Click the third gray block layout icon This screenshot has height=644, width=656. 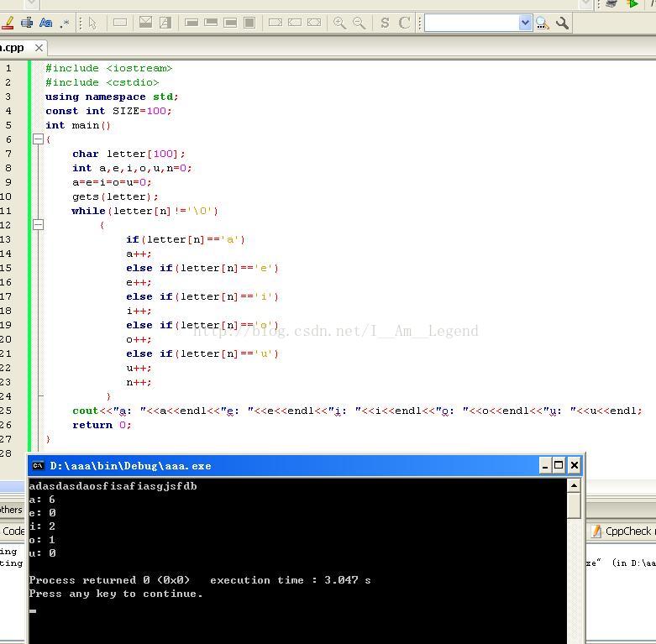[x=230, y=22]
